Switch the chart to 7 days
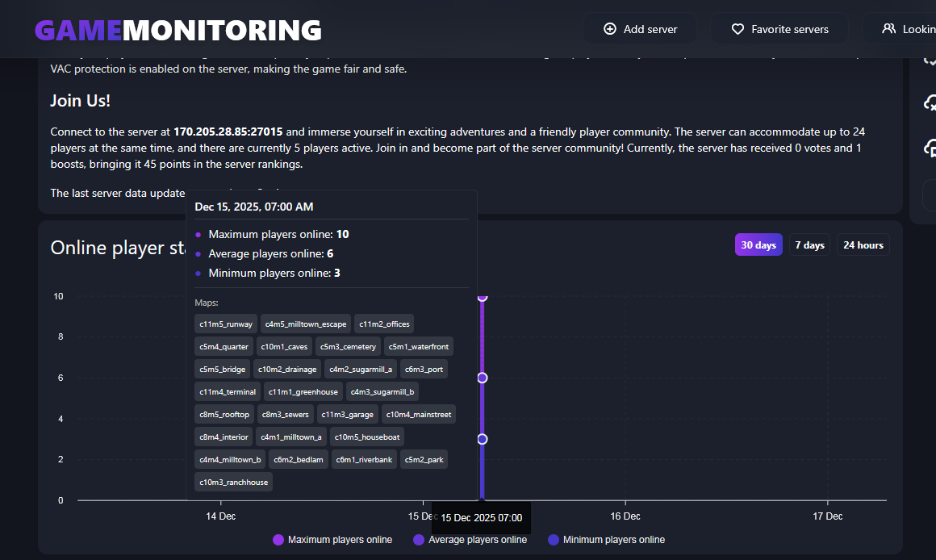Image resolution: width=936 pixels, height=560 pixels. [809, 245]
